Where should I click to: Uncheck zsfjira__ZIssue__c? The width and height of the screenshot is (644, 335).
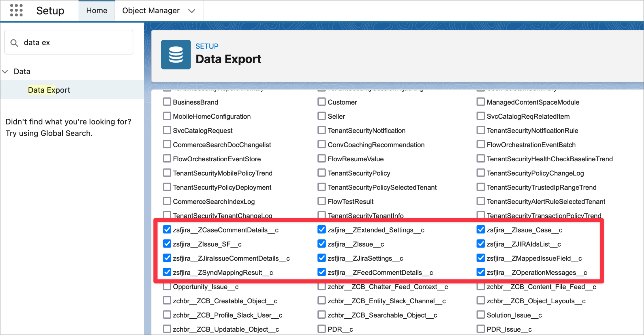(x=321, y=244)
